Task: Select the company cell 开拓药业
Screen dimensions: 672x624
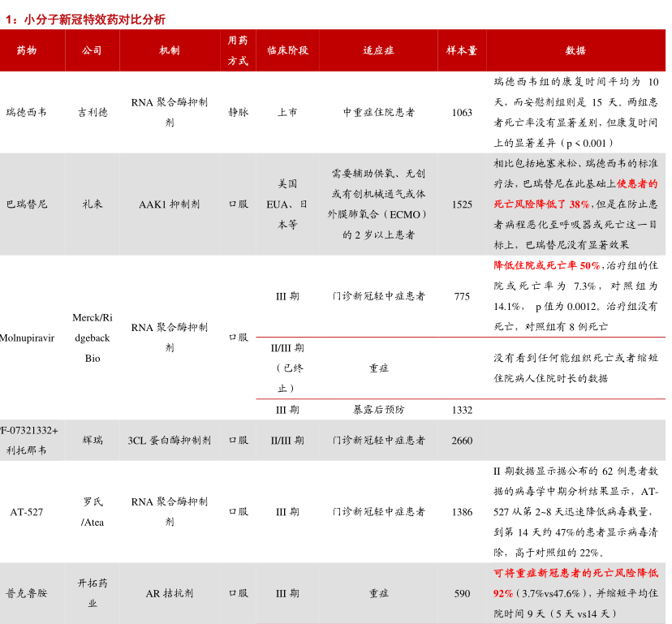Action: pyautogui.click(x=93, y=593)
